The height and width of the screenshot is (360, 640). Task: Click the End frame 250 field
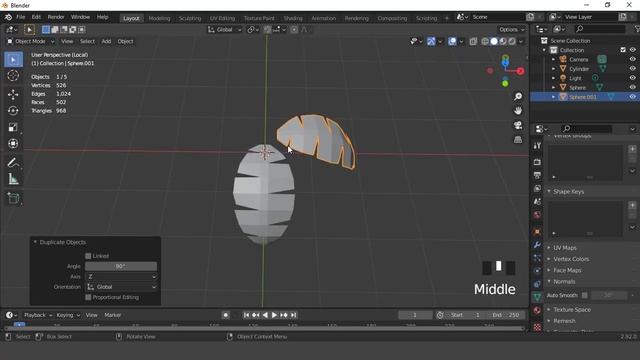pyautogui.click(x=506, y=315)
